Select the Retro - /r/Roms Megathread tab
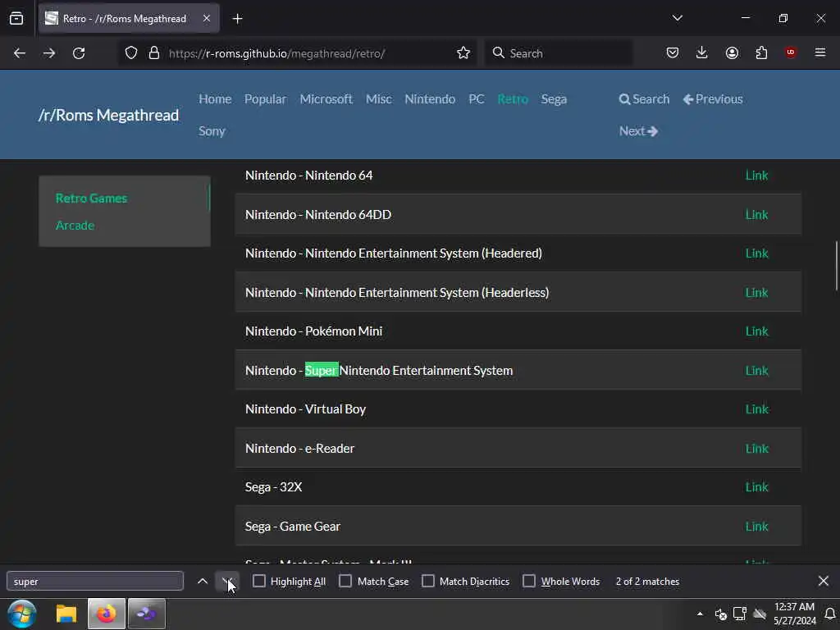 pyautogui.click(x=129, y=19)
